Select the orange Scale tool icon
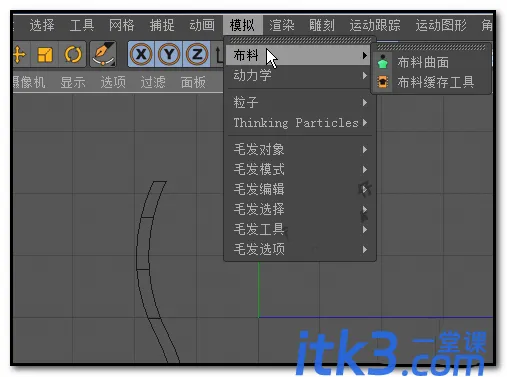The image size is (507, 377). (45, 54)
